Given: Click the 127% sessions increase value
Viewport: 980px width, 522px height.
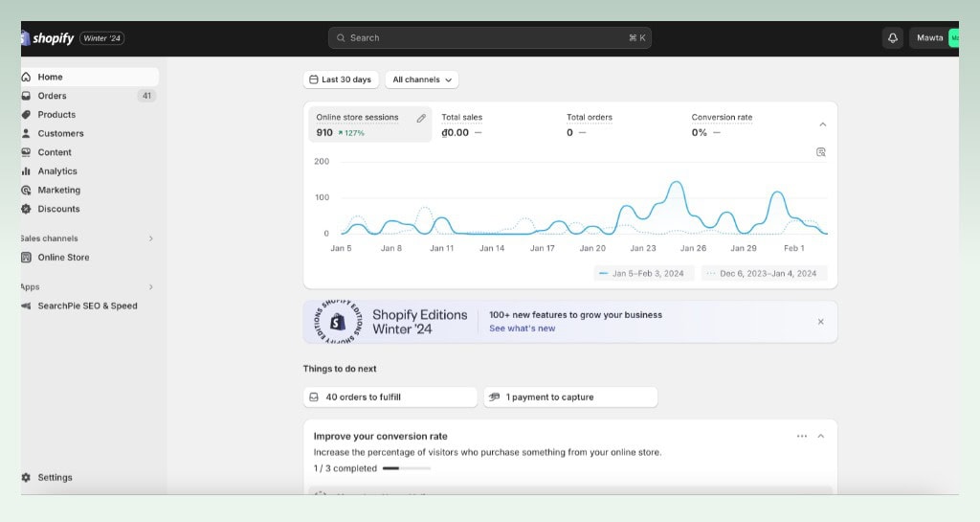Looking at the screenshot, I should click(x=351, y=133).
